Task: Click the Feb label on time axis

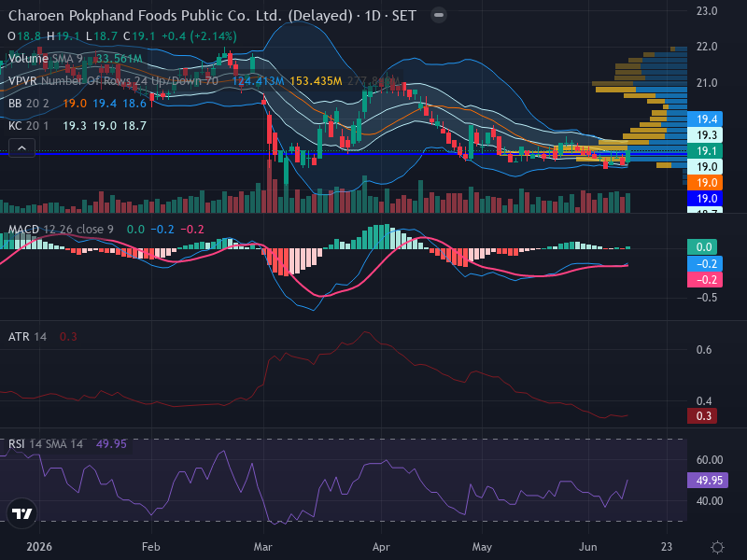Action: click(151, 547)
